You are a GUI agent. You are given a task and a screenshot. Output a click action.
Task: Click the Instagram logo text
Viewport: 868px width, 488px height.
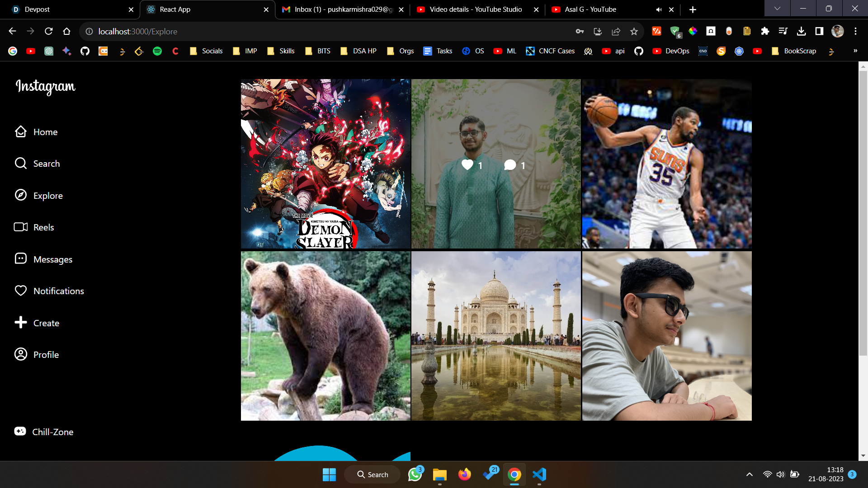point(46,86)
